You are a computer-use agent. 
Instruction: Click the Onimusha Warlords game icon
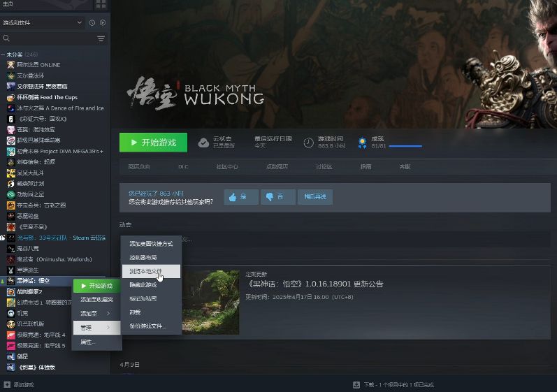(x=11, y=259)
